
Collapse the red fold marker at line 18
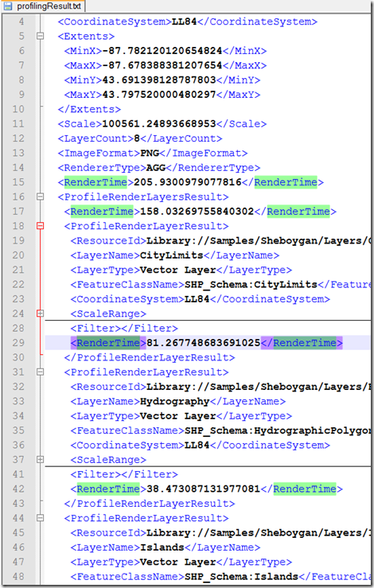point(40,226)
